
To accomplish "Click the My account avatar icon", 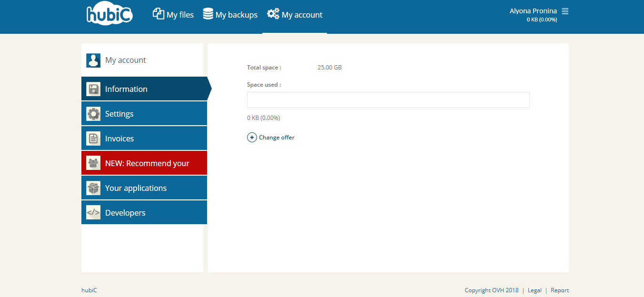I will pos(93,60).
